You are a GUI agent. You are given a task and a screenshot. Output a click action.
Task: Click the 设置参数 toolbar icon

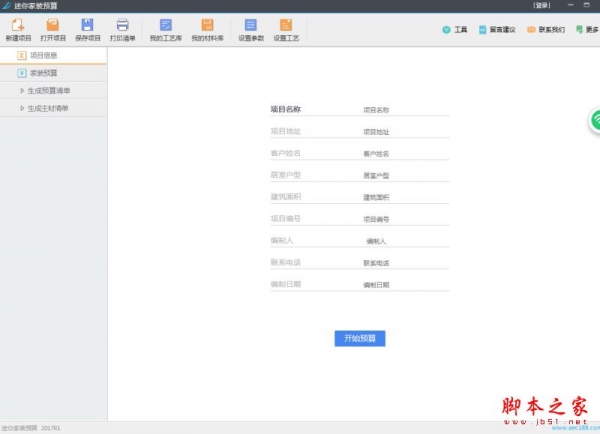[250, 25]
